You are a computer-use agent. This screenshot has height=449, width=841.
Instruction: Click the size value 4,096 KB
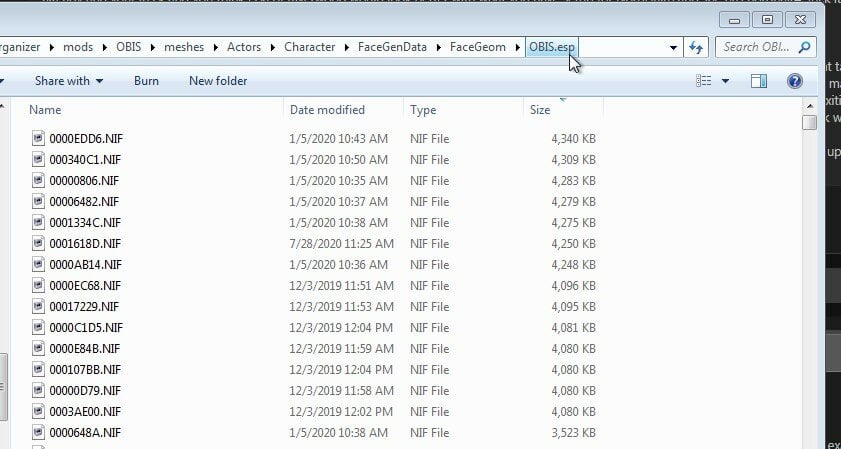pyautogui.click(x=573, y=285)
